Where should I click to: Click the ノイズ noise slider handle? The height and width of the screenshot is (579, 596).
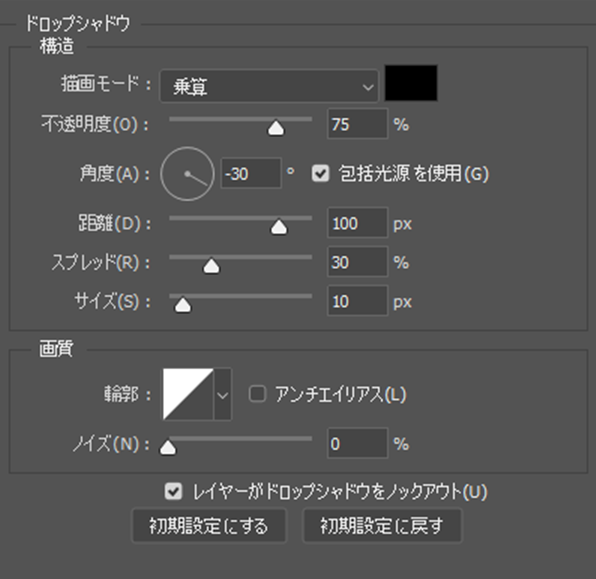pyautogui.click(x=168, y=447)
